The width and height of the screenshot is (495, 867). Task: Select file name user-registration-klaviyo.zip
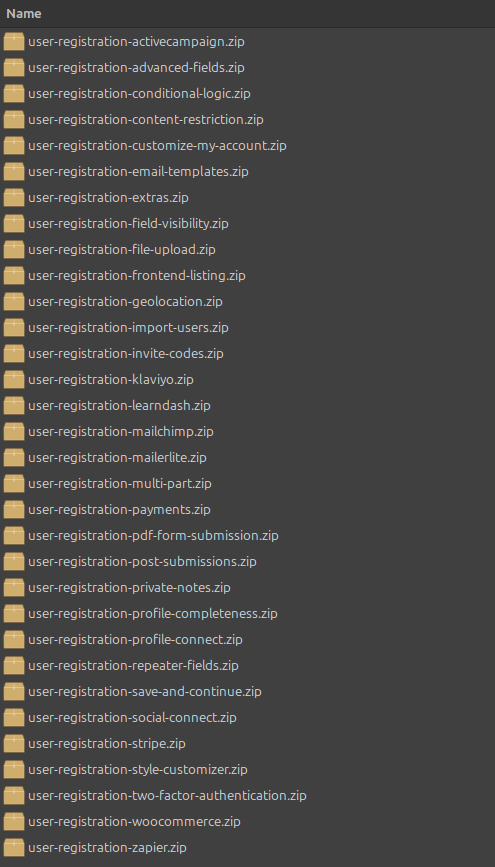click(111, 379)
